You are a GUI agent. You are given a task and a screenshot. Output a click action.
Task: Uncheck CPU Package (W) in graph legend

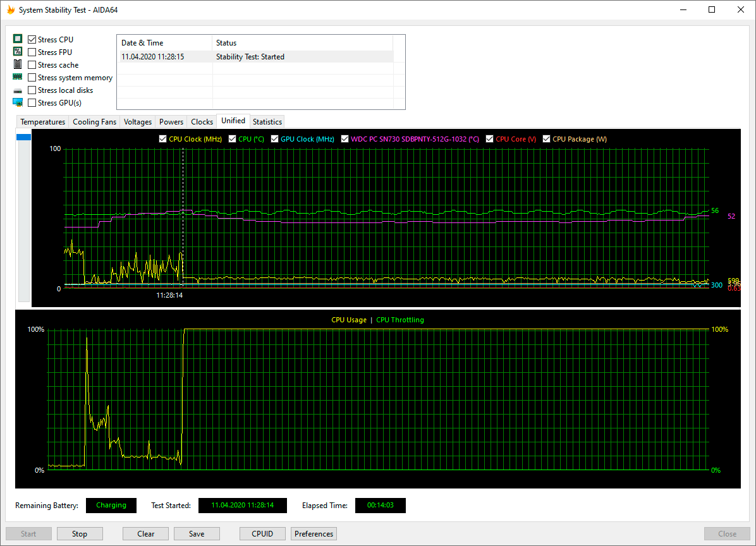(x=546, y=139)
